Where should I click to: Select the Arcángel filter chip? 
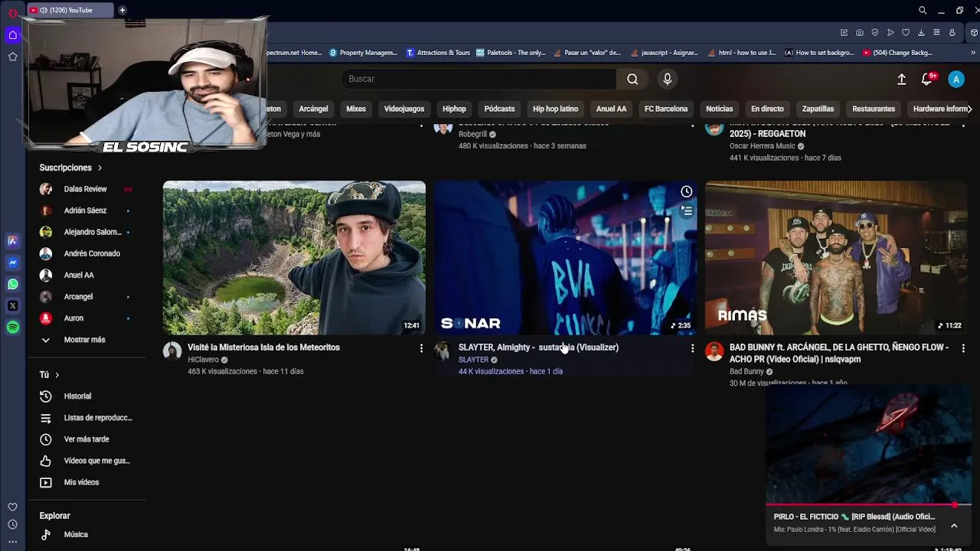[x=313, y=109]
